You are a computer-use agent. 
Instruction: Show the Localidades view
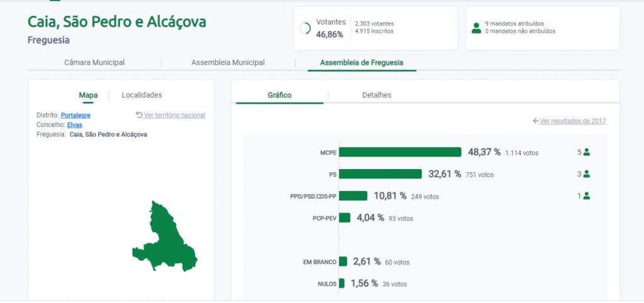pos(142,96)
